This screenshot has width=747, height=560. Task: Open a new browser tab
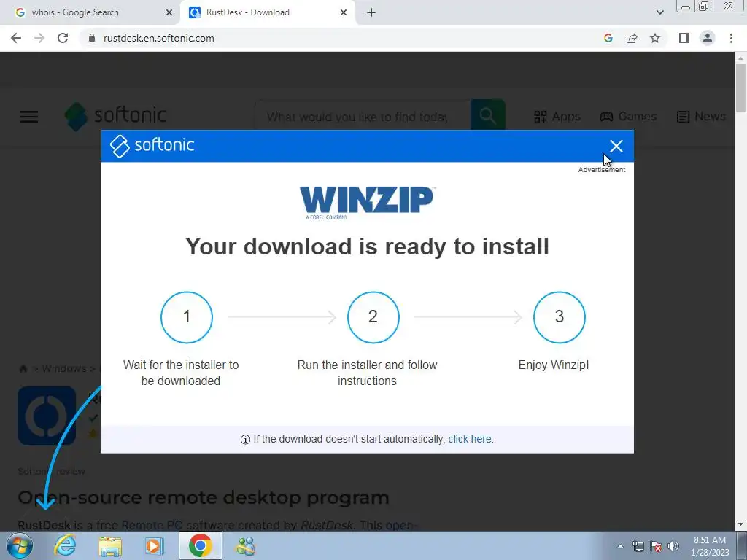click(x=371, y=12)
